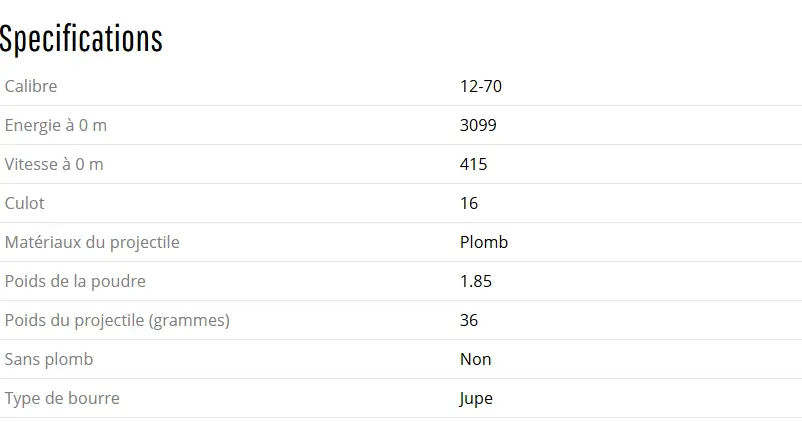Select the Non value for Sans plomb
This screenshot has height=422, width=802.
tap(476, 359)
